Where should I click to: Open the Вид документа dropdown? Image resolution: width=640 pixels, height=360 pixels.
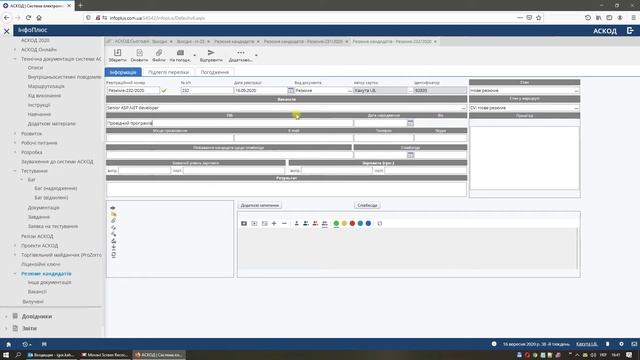349,90
